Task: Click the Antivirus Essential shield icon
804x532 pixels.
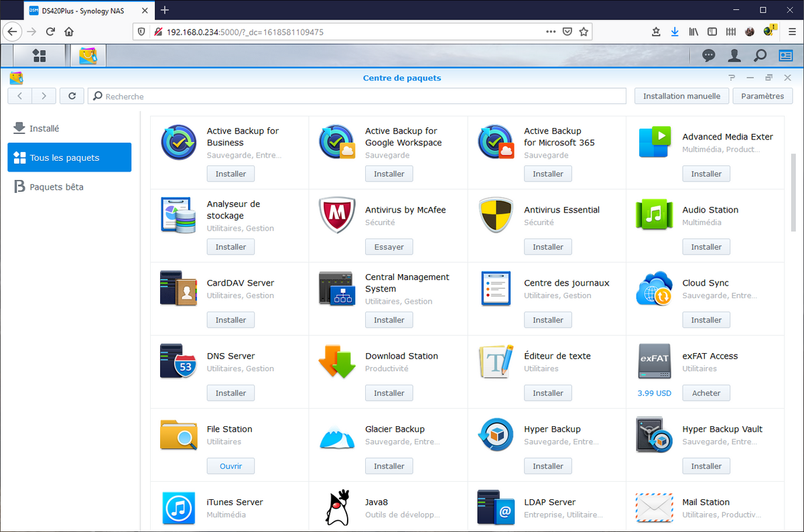Action: (x=496, y=215)
